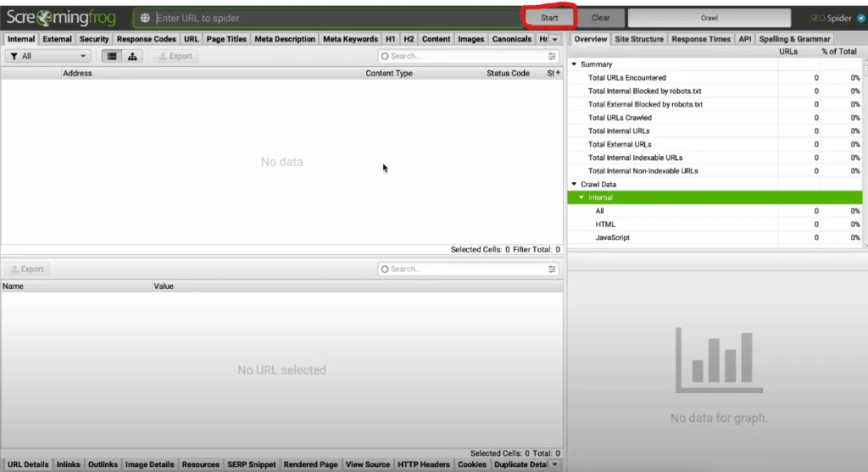Open the All filter dropdown
The height and width of the screenshot is (472, 868).
tap(48, 57)
